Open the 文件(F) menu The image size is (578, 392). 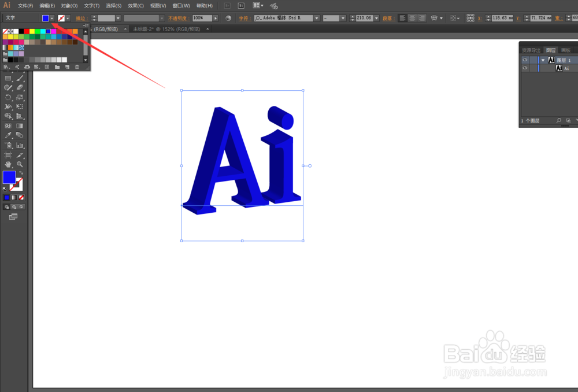click(x=25, y=6)
